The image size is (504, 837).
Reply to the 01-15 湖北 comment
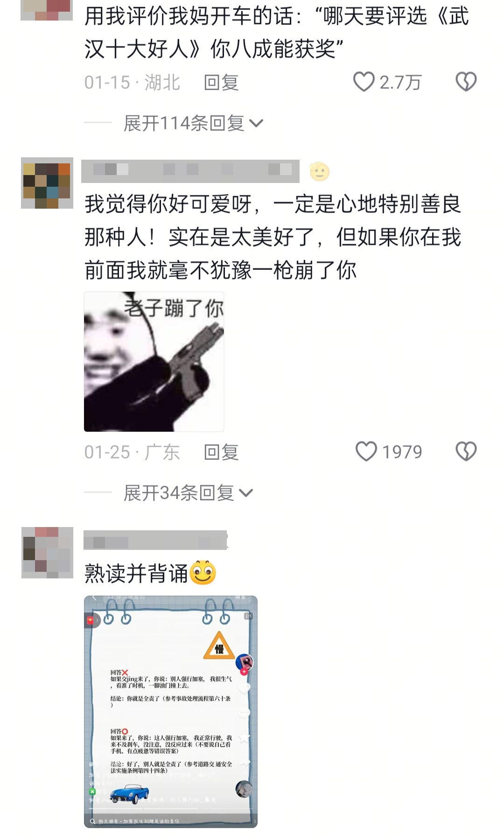point(221,83)
